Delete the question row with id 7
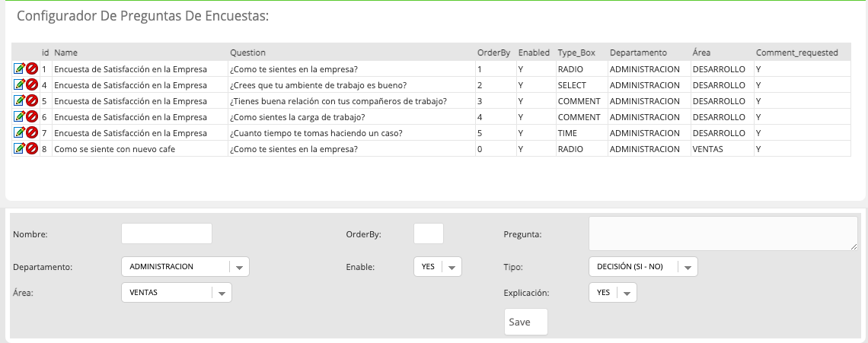The image size is (868, 343). click(32, 133)
